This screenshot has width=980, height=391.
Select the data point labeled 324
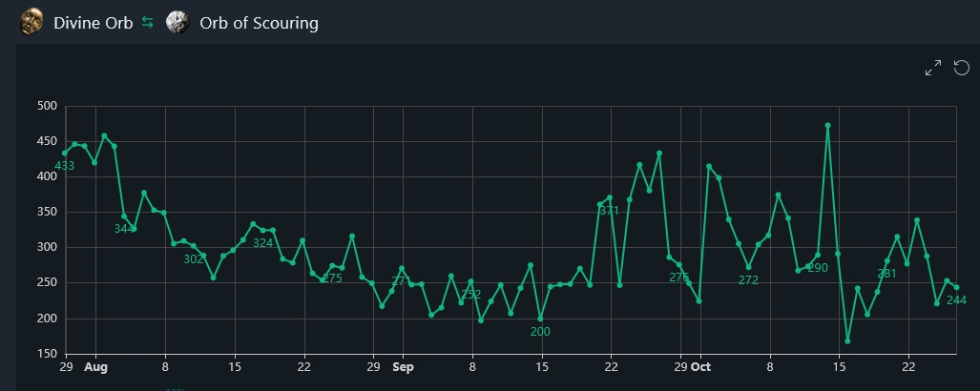262,231
